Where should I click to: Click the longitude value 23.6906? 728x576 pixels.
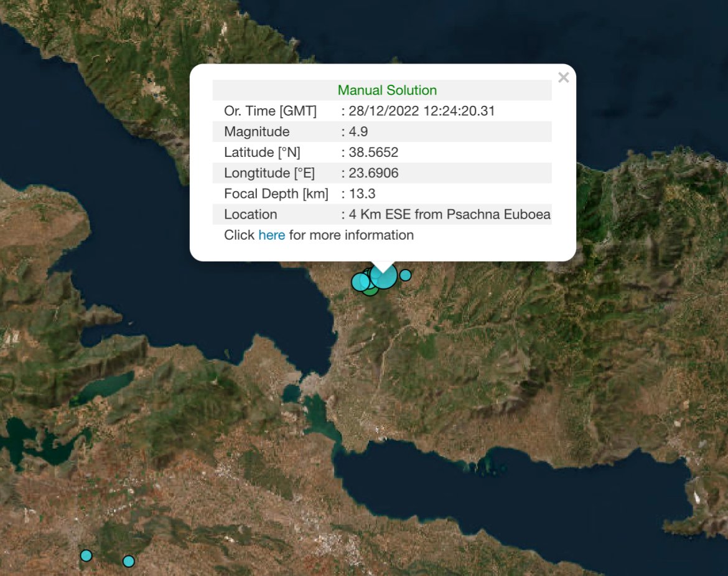point(373,173)
